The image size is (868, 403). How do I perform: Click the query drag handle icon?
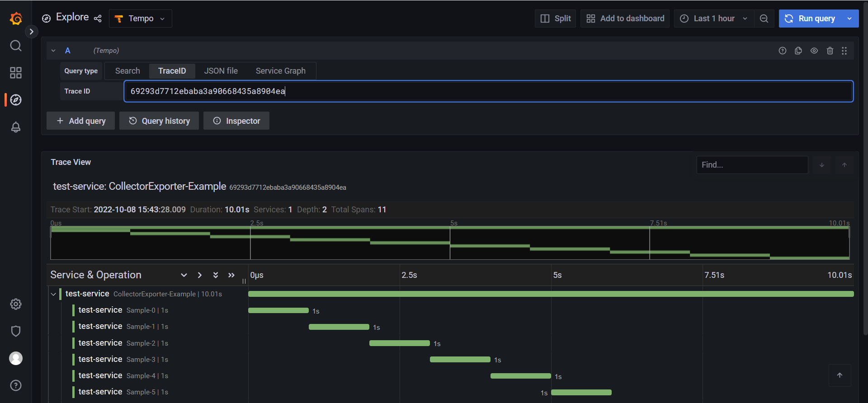coord(844,51)
